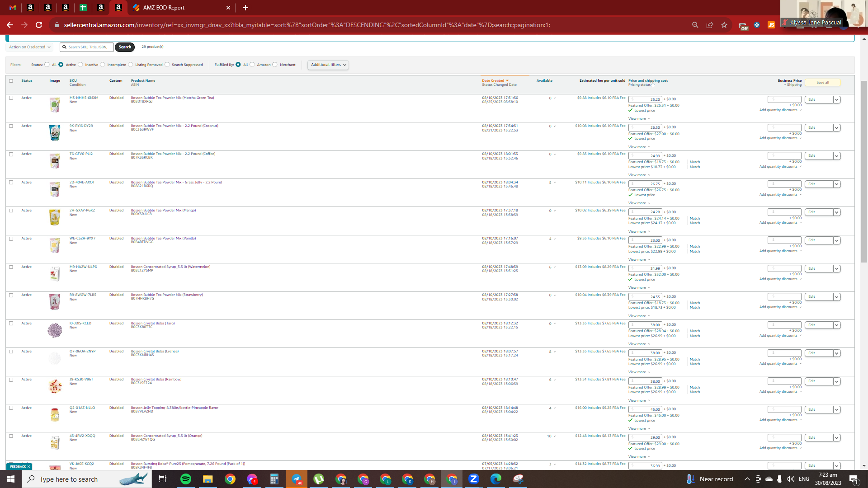Click the address bar zoom magnifier icon

(695, 25)
